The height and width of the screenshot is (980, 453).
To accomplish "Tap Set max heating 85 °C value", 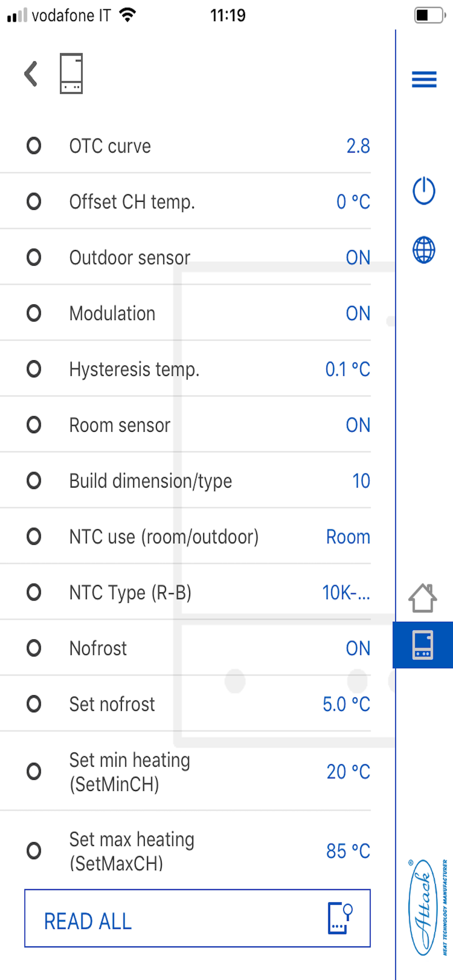I will (348, 851).
